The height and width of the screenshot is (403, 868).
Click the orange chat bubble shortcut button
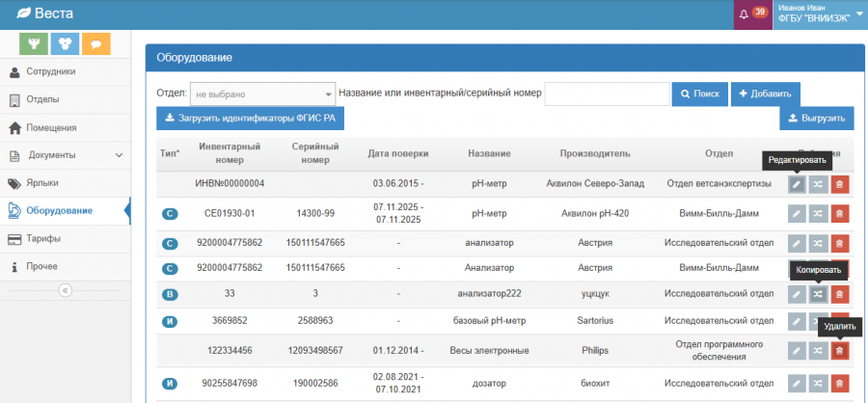(95, 43)
